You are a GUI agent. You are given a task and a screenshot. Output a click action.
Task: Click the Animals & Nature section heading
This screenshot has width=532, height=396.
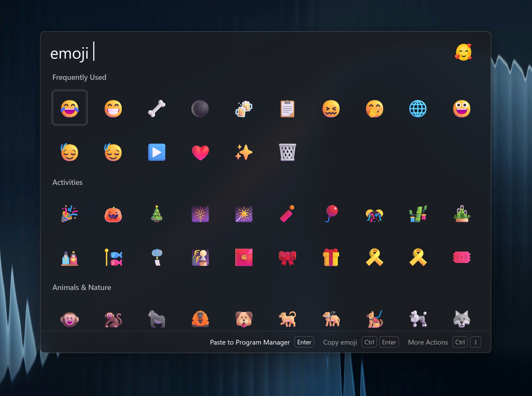81,287
